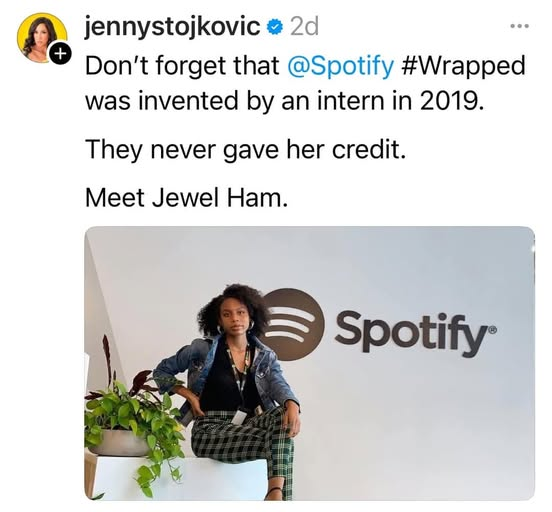Follow the @Spotify mention link
The width and height of the screenshot is (552, 512).
[340, 66]
